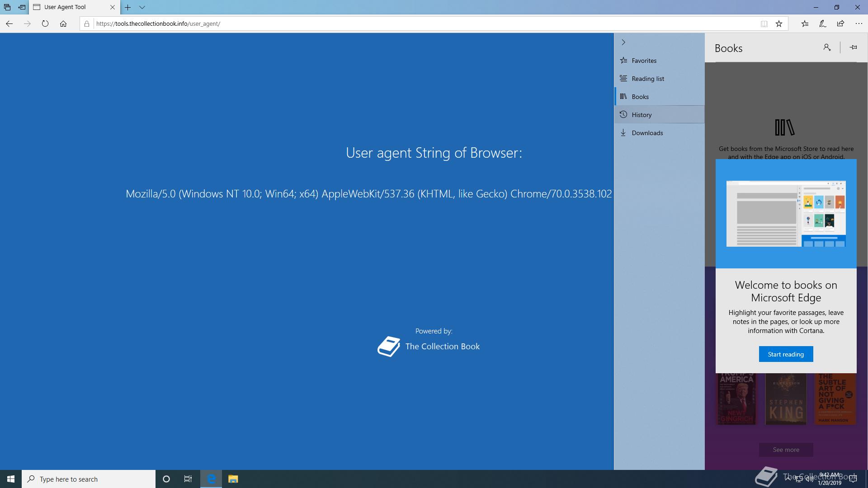Viewport: 868px width, 488px height.
Task: Pin the Books pane
Action: click(x=853, y=47)
